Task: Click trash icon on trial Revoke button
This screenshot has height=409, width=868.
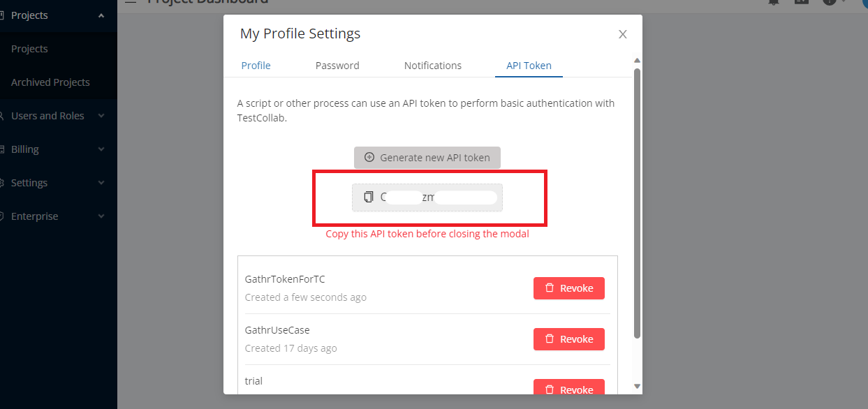Action: [x=550, y=389]
